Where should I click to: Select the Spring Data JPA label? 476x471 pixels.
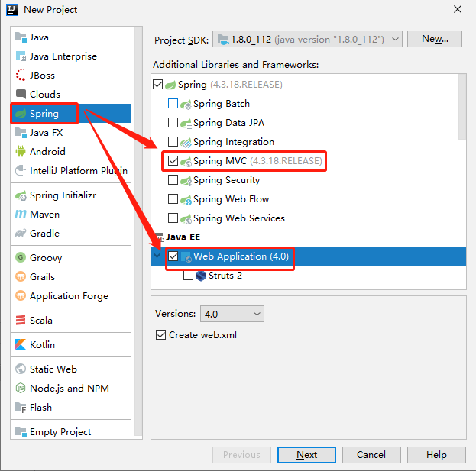coord(228,123)
